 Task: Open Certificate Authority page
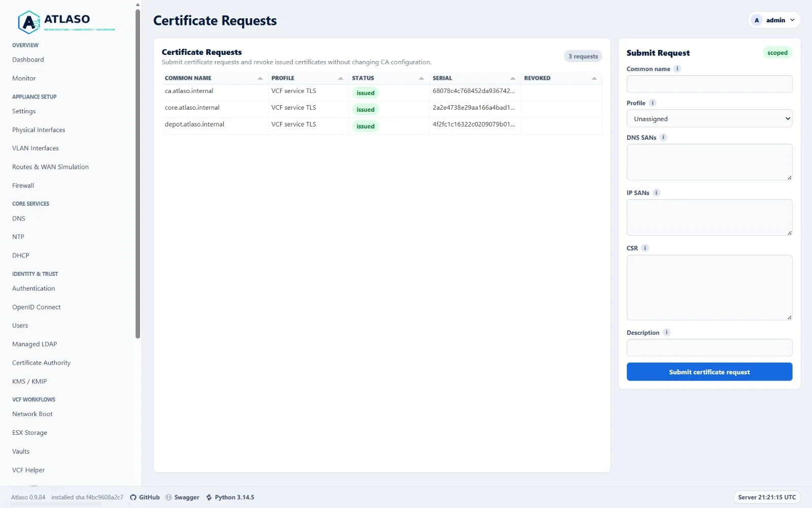pos(42,363)
